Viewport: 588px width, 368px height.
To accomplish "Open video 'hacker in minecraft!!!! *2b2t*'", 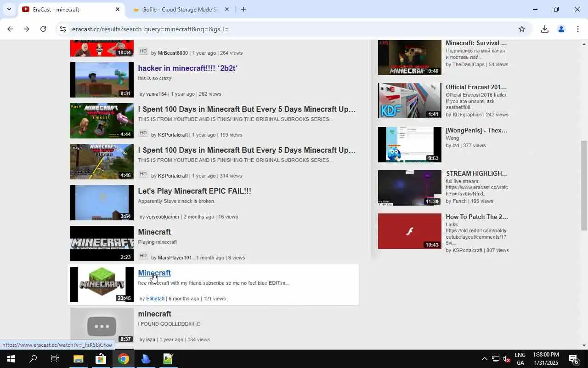I will [187, 68].
